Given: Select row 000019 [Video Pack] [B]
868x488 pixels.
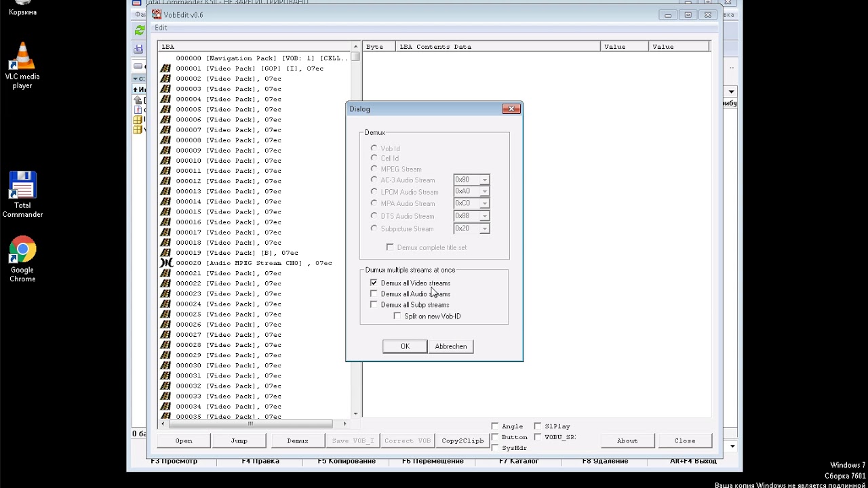Looking at the screenshot, I should point(237,253).
